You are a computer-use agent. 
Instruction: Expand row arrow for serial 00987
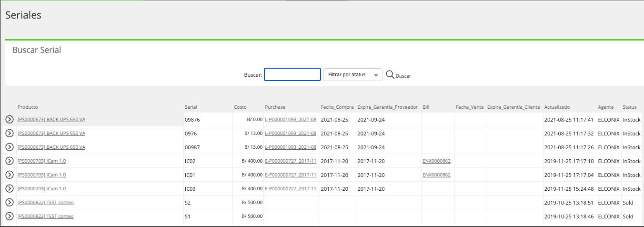[x=9, y=147]
